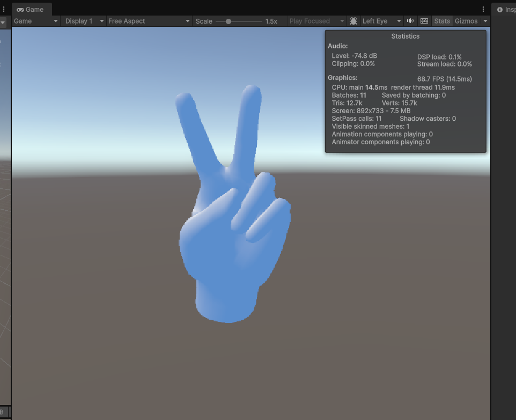Switch to the Inspector tab
Image resolution: width=516 pixels, height=420 pixels.
pos(506,10)
